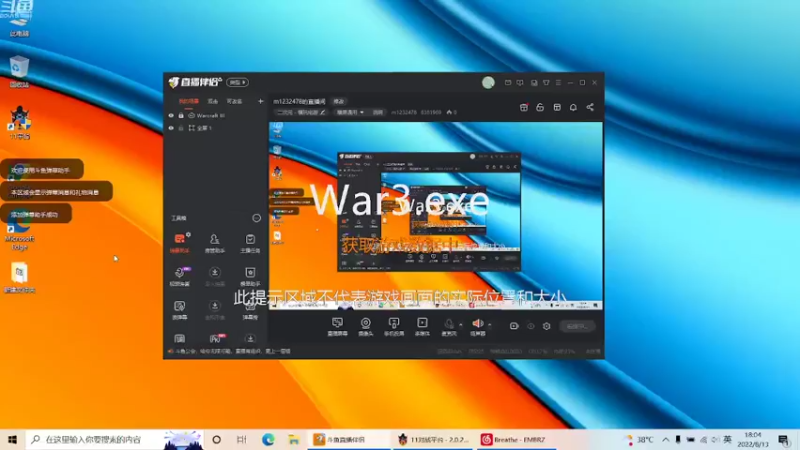
Task: Click the button right of quality dropdown
Action: (x=378, y=112)
